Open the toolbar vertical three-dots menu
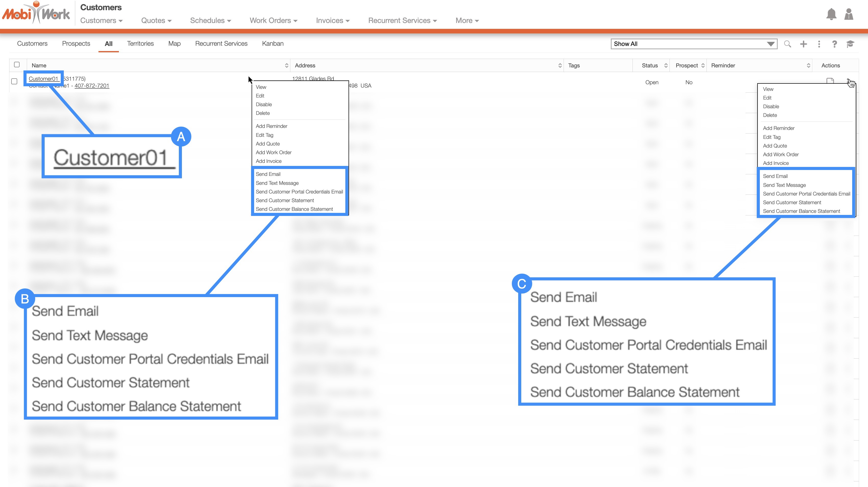868x487 pixels. click(x=819, y=44)
